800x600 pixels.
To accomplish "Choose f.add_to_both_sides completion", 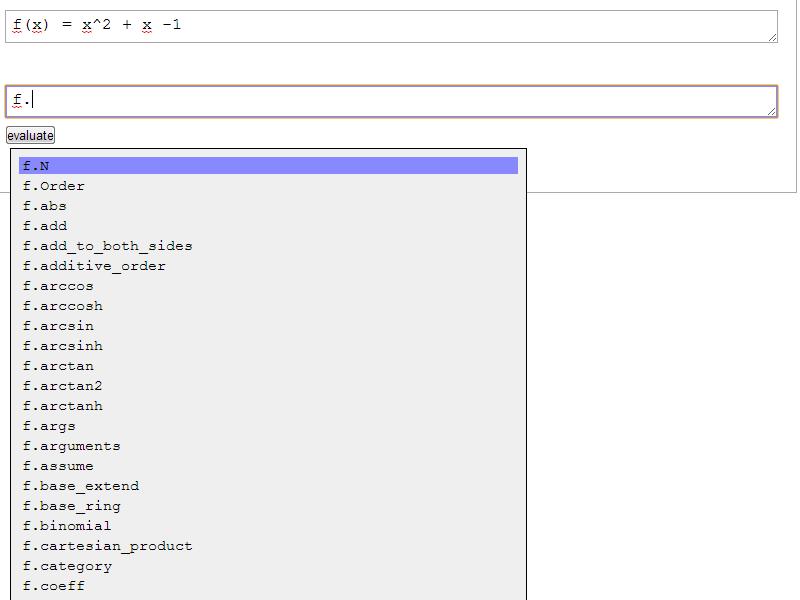I will pyautogui.click(x=107, y=246).
